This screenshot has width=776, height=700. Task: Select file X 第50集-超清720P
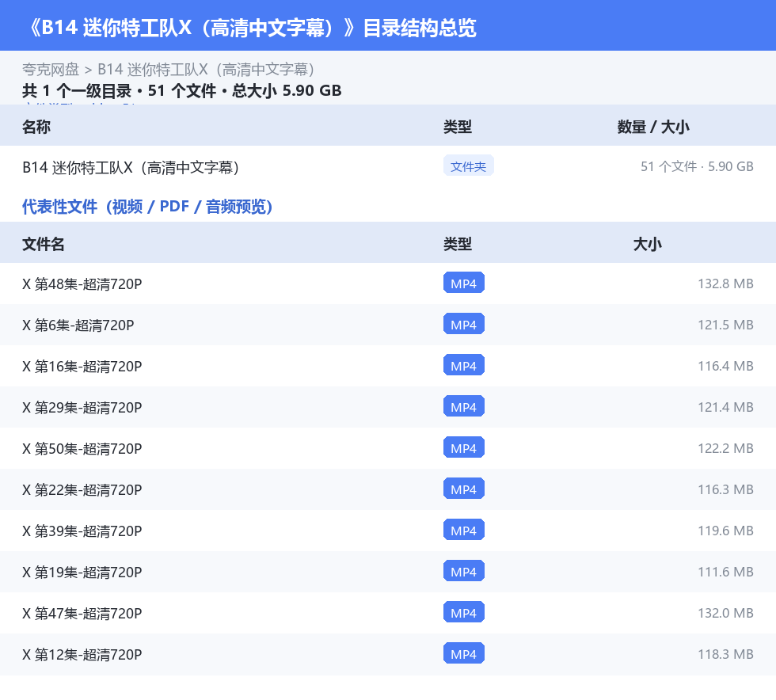[x=82, y=448]
